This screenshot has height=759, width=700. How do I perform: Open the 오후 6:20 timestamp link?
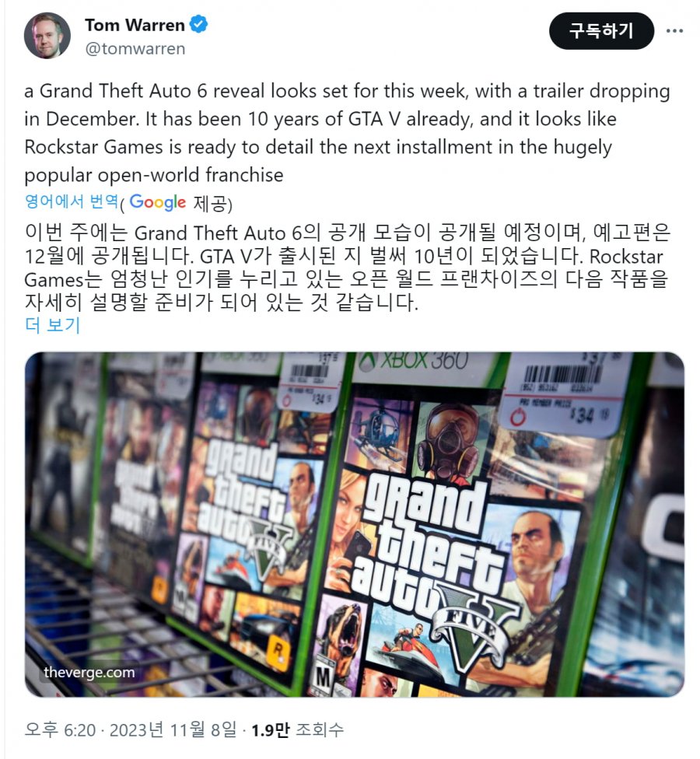tap(60, 729)
